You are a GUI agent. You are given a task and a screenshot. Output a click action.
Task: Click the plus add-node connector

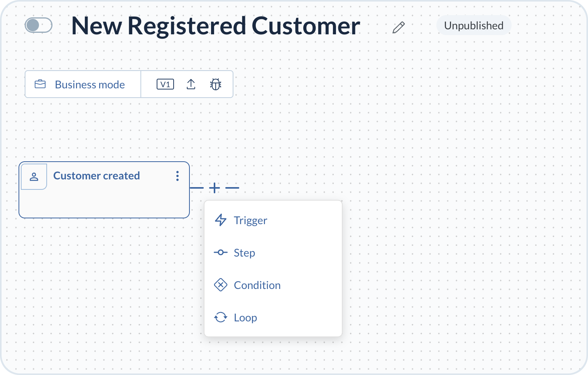click(x=215, y=188)
